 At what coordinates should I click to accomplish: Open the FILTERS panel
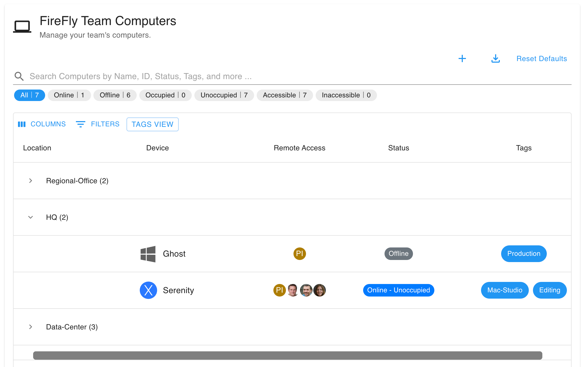[x=98, y=124]
